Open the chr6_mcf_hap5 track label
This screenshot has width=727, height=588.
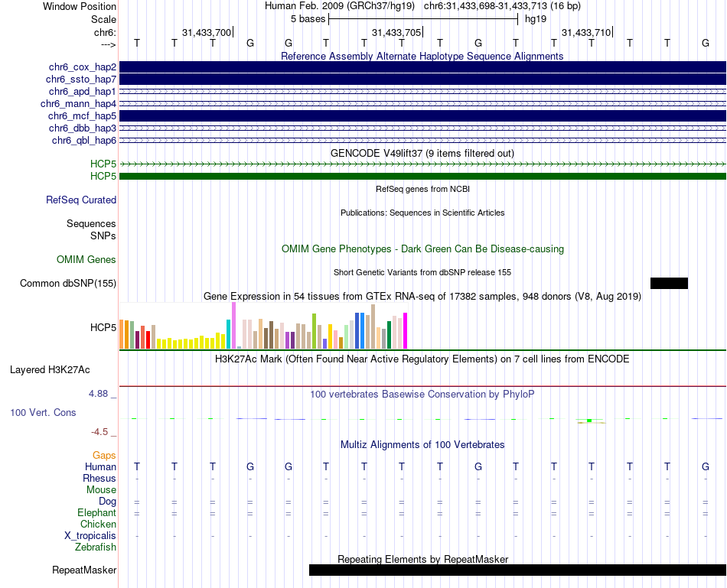click(82, 115)
